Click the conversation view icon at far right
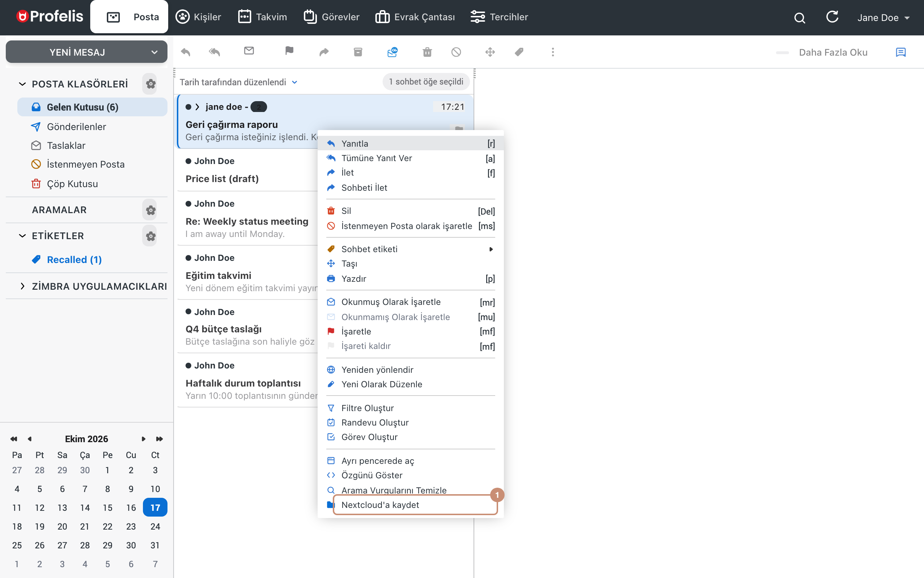 point(900,52)
